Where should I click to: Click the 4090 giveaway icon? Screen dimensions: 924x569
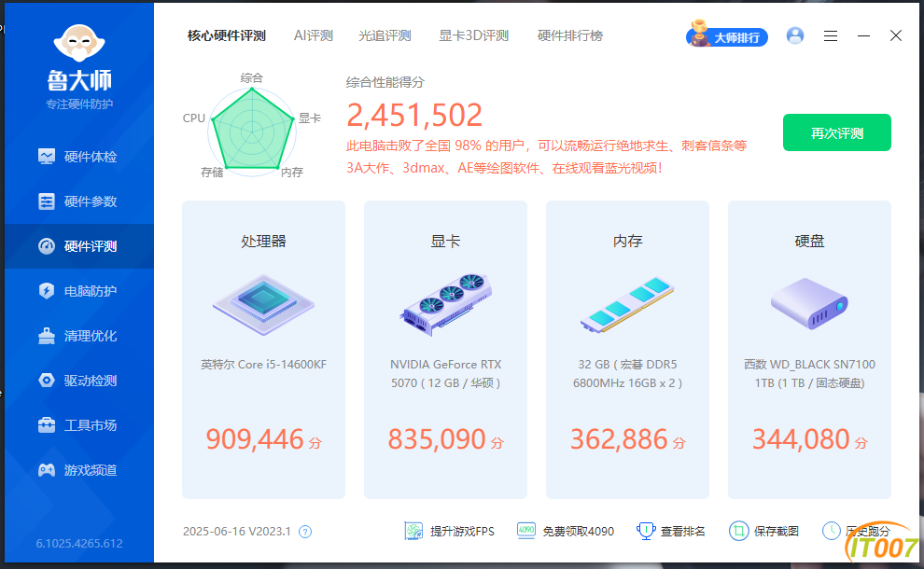[526, 531]
